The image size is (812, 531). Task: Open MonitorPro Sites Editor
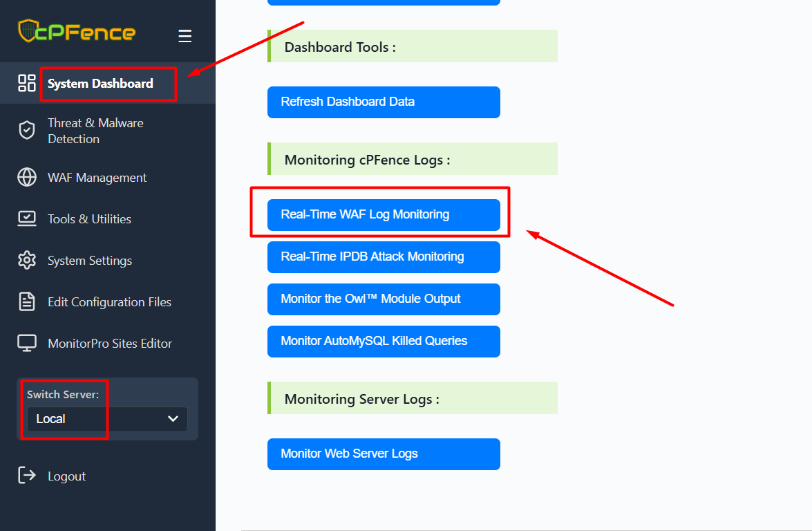(109, 344)
